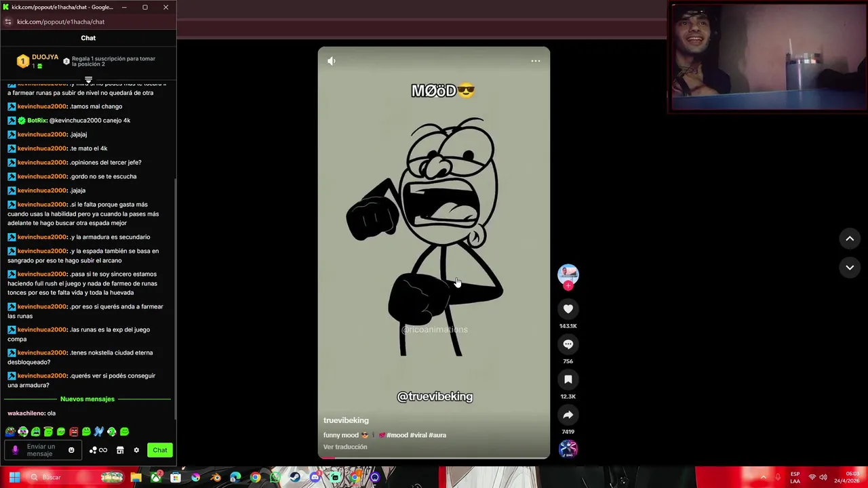Open Steam from the taskbar
This screenshot has height=488, width=868.
coord(295,477)
